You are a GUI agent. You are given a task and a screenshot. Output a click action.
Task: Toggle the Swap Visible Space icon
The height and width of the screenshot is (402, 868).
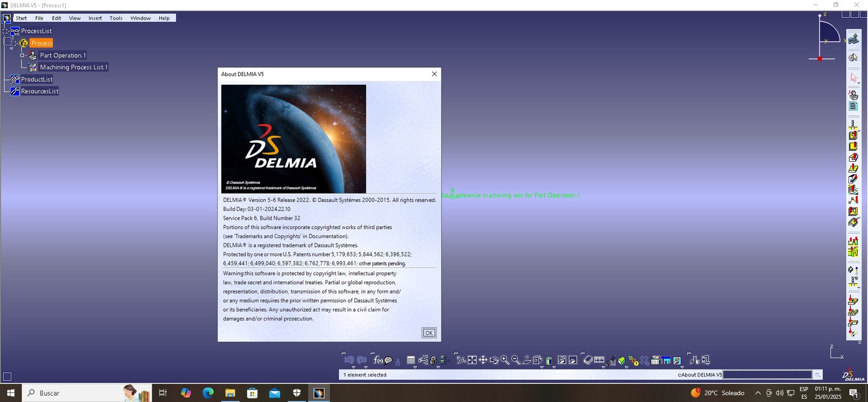tap(573, 360)
